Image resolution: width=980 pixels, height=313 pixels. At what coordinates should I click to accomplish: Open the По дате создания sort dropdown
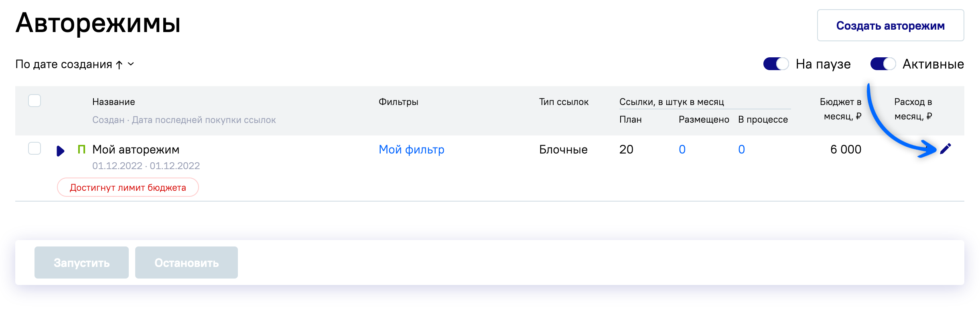(75, 64)
